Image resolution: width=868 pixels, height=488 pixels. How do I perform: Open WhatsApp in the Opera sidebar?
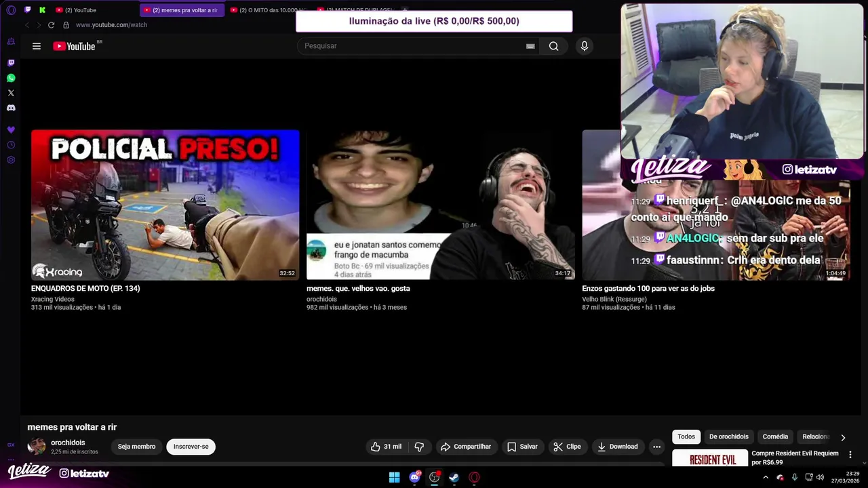(11, 78)
